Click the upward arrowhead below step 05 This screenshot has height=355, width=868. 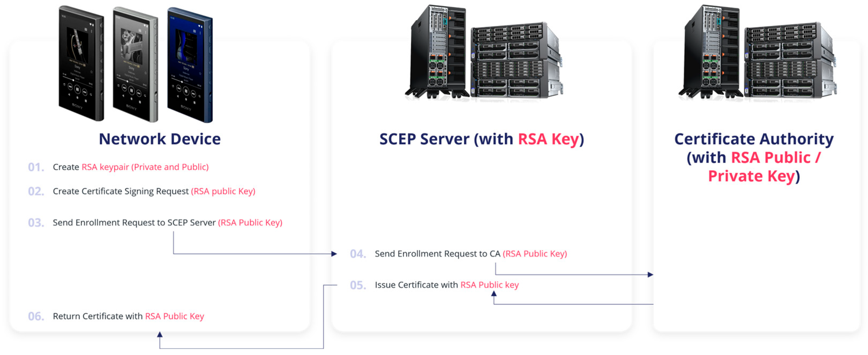coord(494,294)
